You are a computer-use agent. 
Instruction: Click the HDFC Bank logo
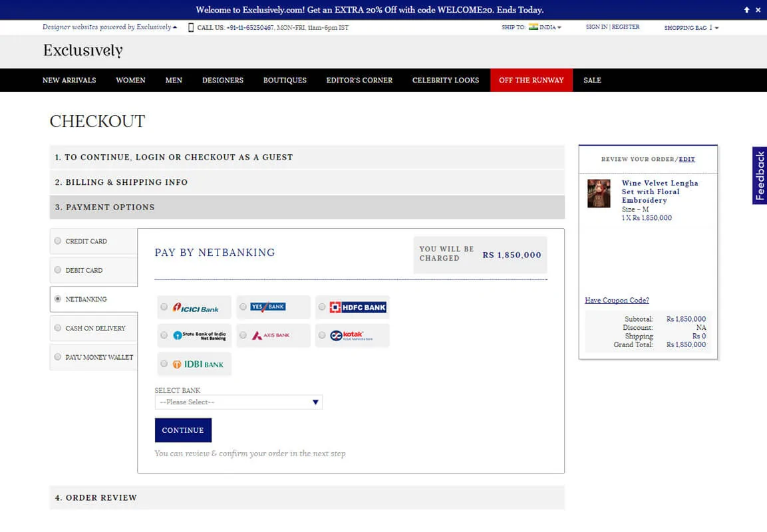tap(358, 307)
